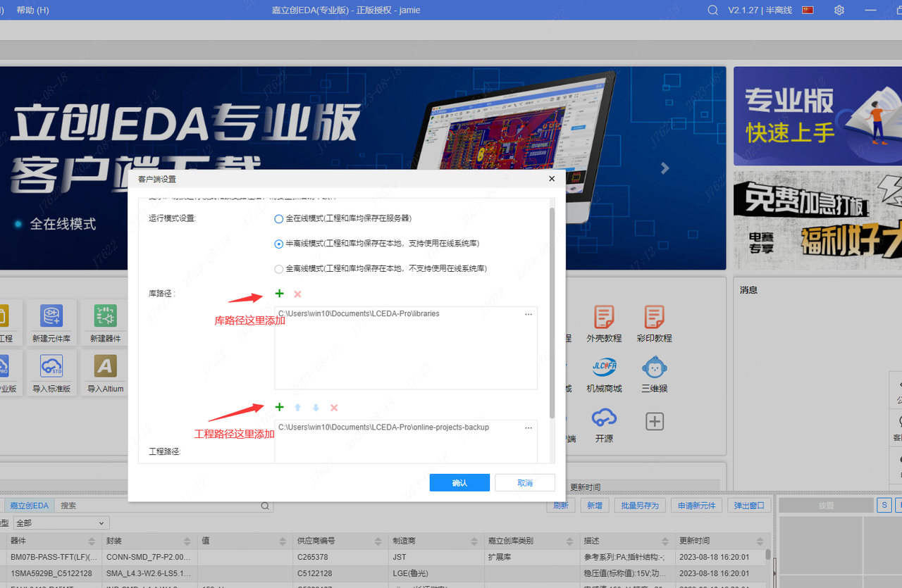Screen dimensions: 902x588
Task: Click the client settings dialog vertical scrollbar
Action: click(x=552, y=312)
